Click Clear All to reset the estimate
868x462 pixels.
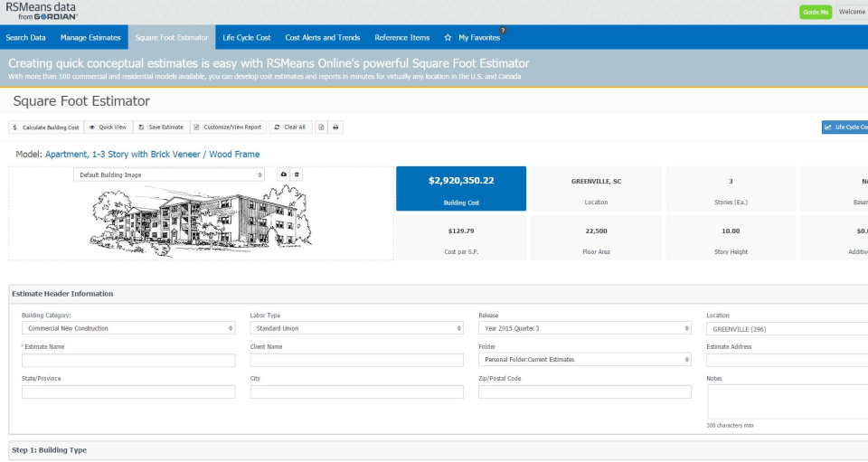pos(290,127)
